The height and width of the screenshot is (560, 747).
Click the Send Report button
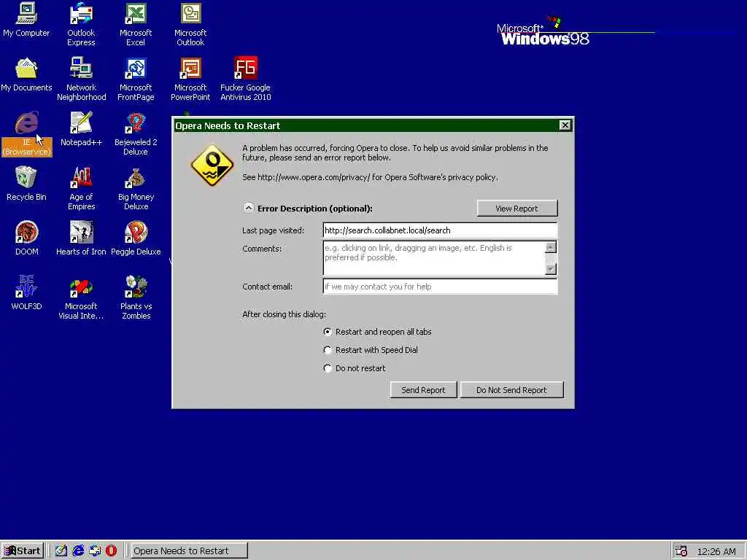423,389
